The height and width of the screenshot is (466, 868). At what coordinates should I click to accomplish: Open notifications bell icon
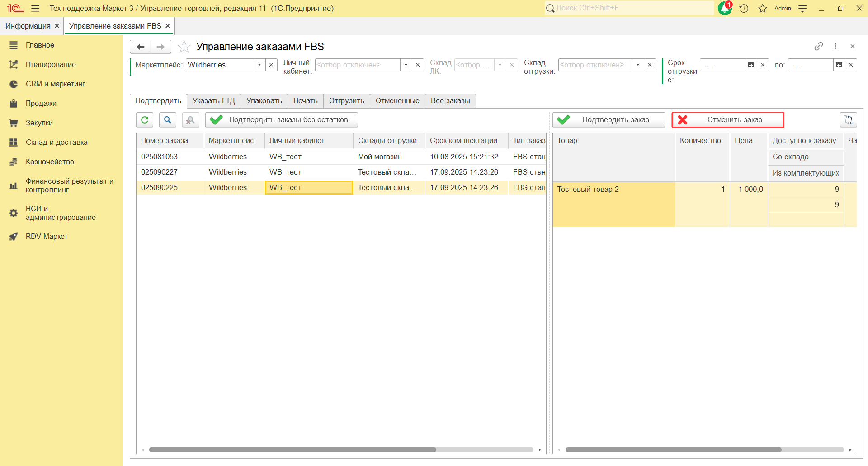(x=725, y=9)
